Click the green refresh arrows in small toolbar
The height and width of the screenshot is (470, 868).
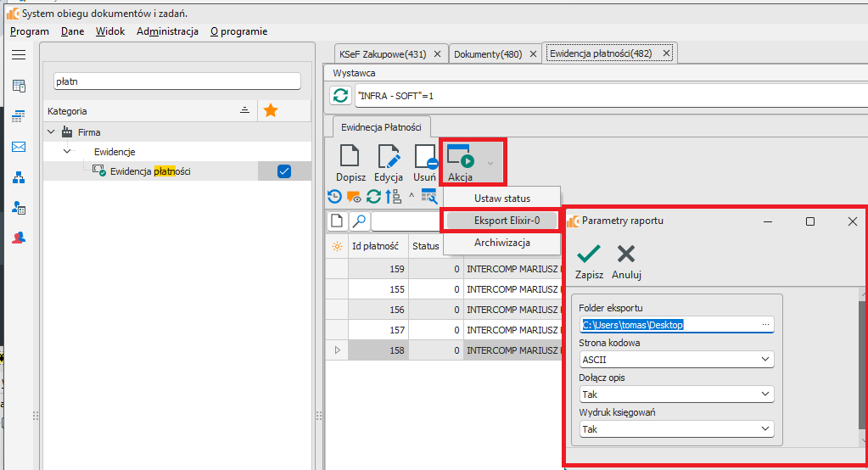373,197
